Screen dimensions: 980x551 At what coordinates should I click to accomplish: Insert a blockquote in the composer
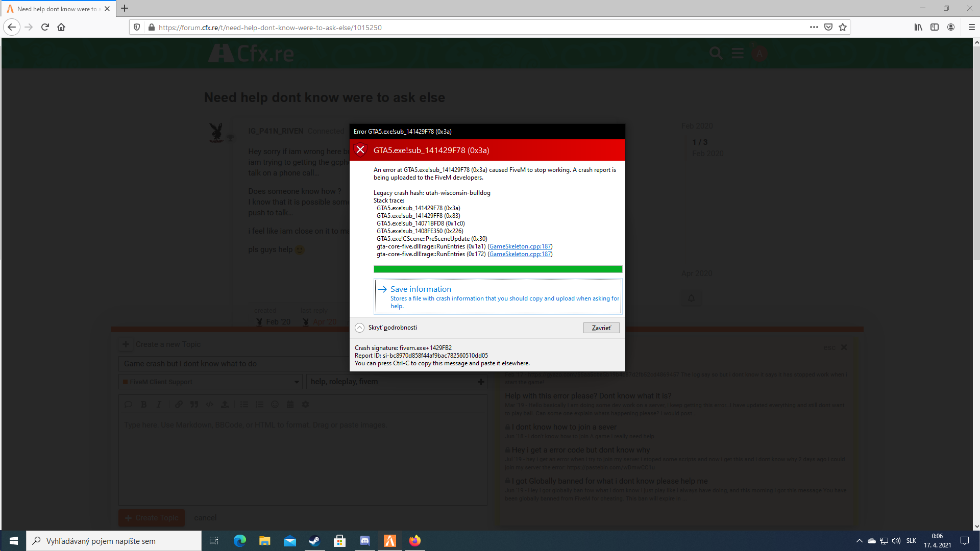[194, 404]
